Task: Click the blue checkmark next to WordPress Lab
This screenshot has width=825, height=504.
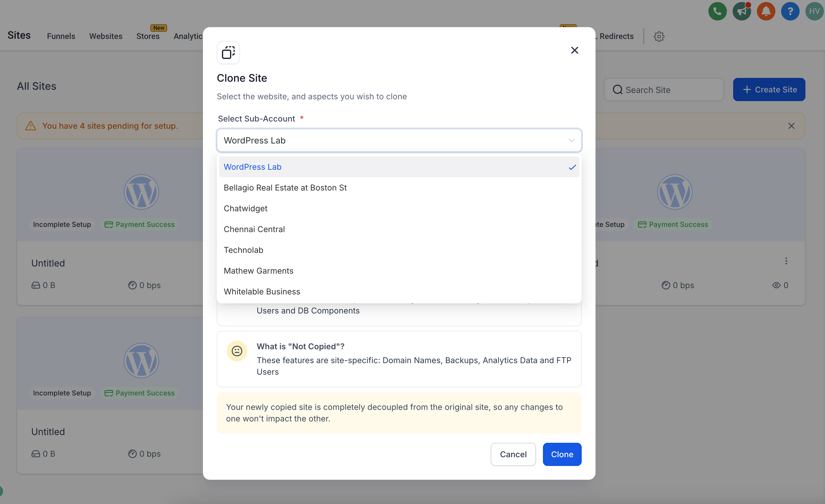Action: coord(572,167)
